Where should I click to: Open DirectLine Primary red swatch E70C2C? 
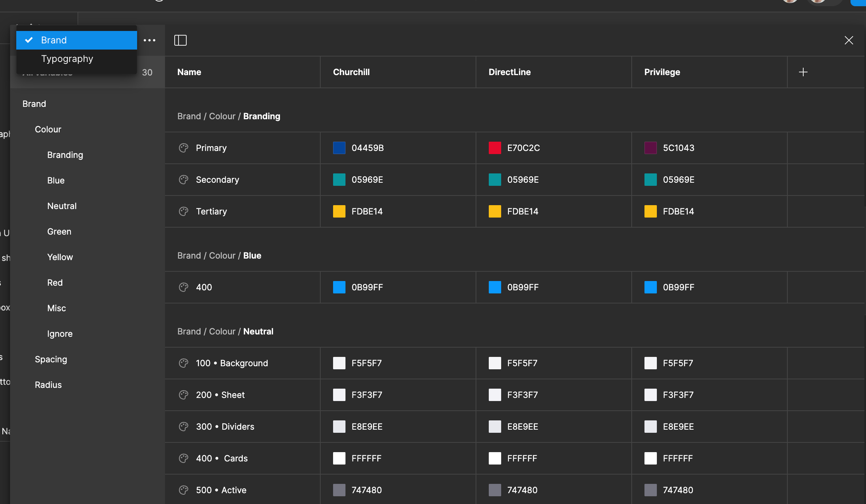[495, 148]
